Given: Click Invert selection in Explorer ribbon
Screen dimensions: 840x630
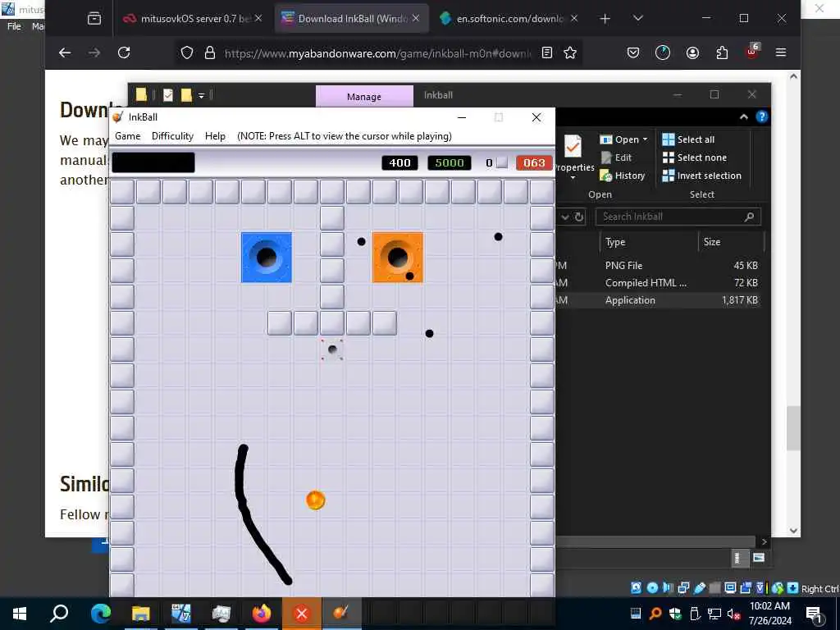Looking at the screenshot, I should point(702,176).
